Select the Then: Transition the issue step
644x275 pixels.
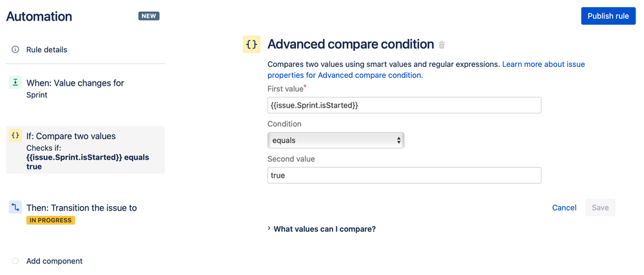81,208
